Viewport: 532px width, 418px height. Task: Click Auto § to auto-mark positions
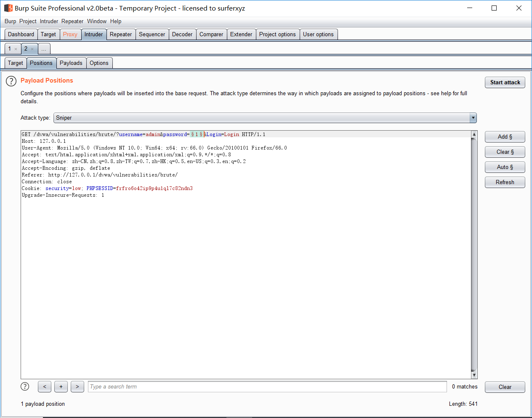tap(505, 167)
